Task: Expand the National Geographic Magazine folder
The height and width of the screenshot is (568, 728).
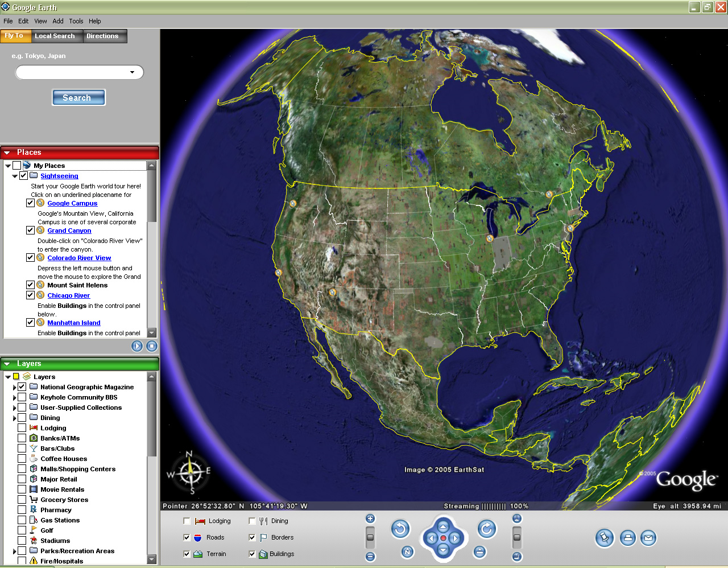Action: click(14, 387)
